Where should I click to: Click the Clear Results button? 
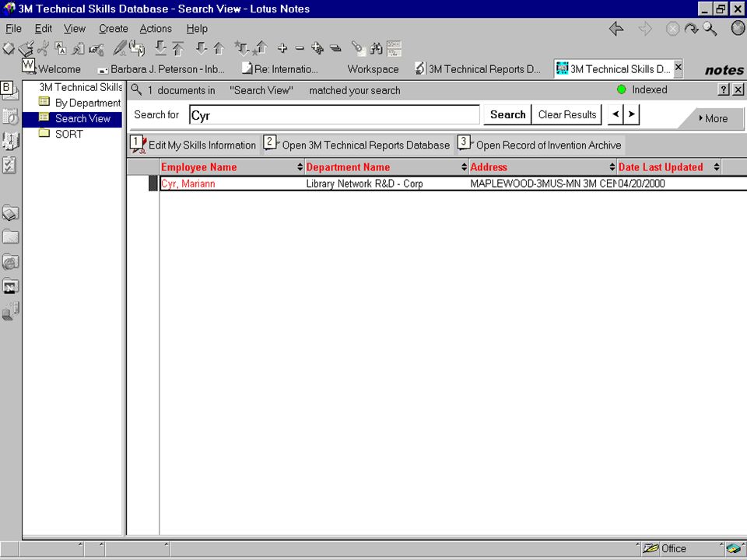pos(567,115)
